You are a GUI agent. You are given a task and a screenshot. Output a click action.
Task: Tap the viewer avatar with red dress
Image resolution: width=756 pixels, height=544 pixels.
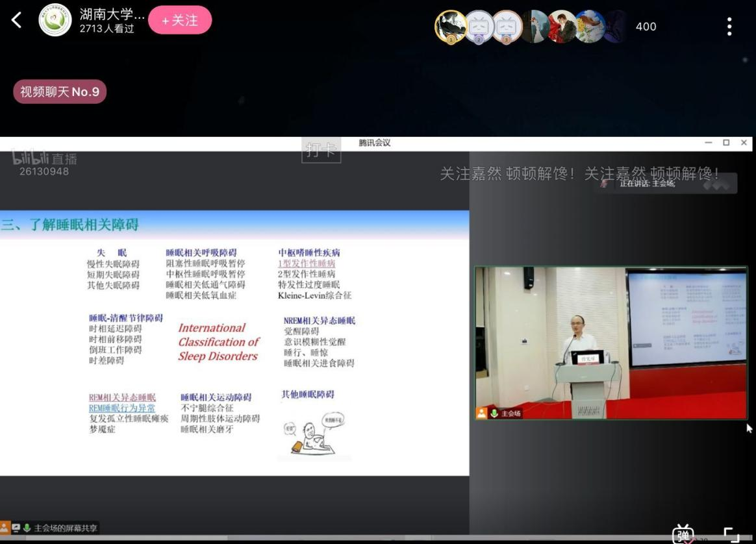pyautogui.click(x=561, y=27)
